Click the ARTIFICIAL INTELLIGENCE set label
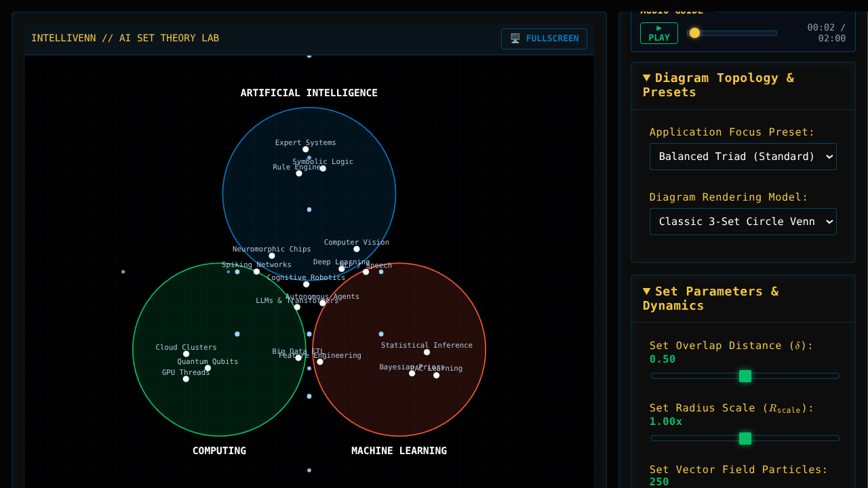The width and height of the screenshot is (868, 488). click(309, 93)
